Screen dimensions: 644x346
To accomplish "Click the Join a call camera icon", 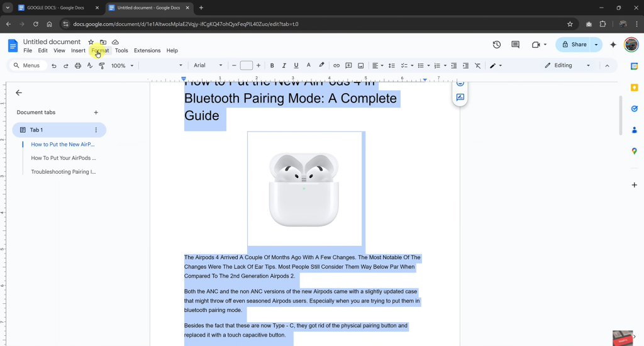I will [x=536, y=45].
